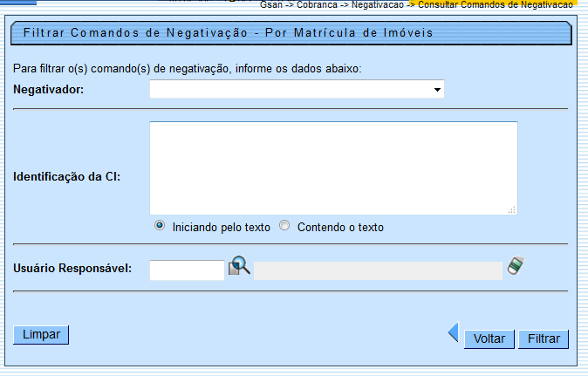Click 'Consultar Comandos de Negativacao' breadcrumb
The image size is (588, 376).
(x=496, y=4)
